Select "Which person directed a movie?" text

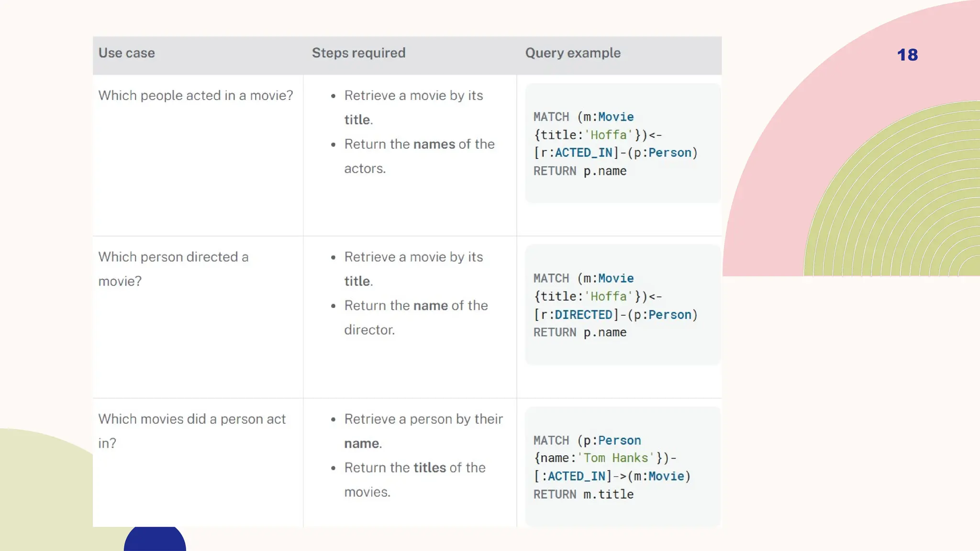click(x=173, y=269)
